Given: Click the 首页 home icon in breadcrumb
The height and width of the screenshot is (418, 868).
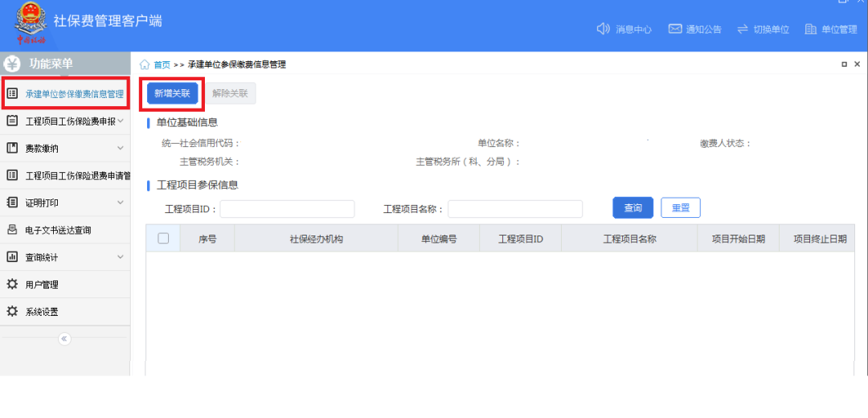Looking at the screenshot, I should [x=145, y=64].
